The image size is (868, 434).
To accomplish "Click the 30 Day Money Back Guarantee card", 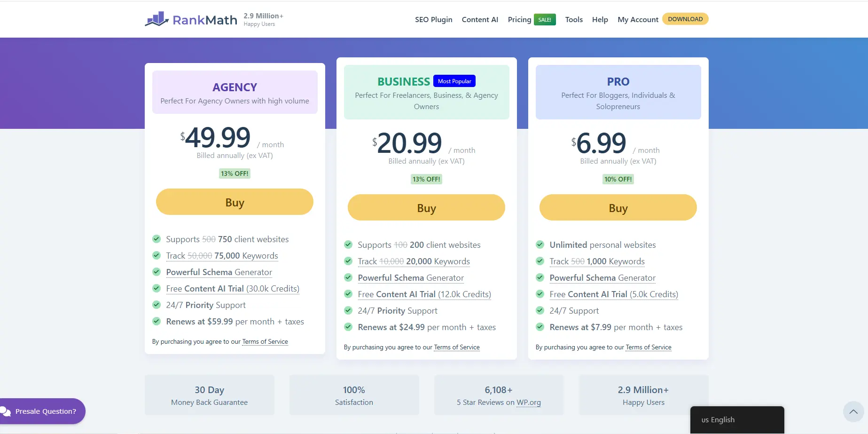I will coord(209,395).
